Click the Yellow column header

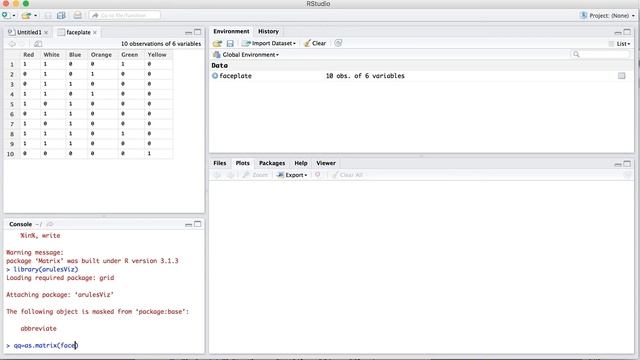point(157,55)
